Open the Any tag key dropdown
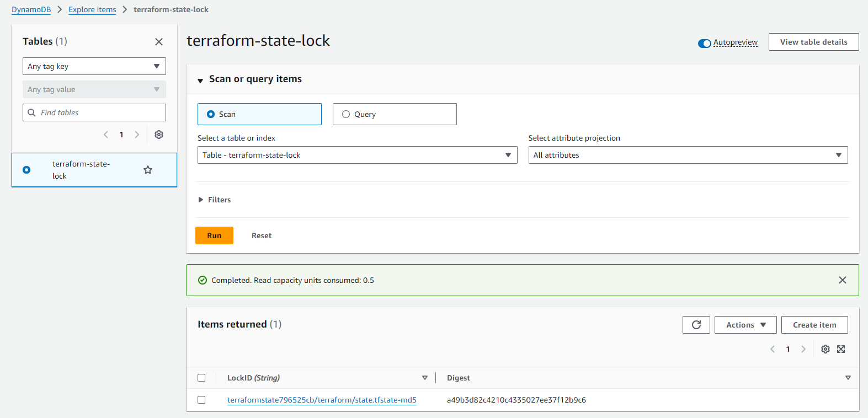868x418 pixels. (x=94, y=66)
